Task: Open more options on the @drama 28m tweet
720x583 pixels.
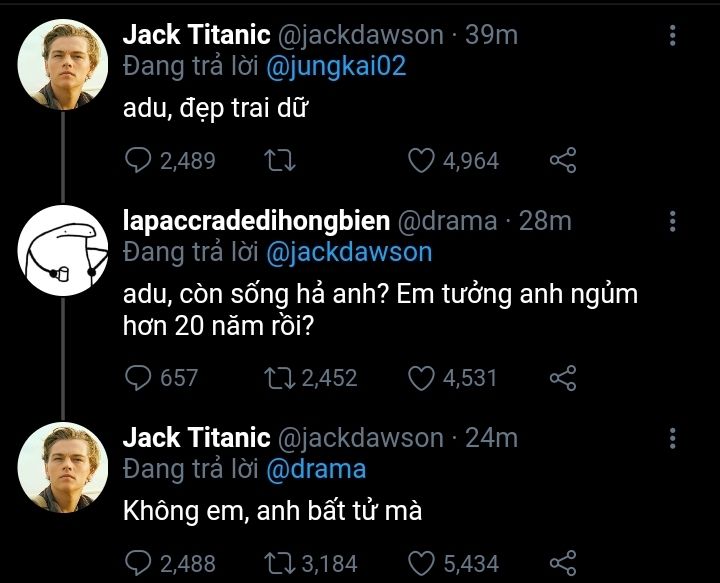Action: [x=672, y=221]
